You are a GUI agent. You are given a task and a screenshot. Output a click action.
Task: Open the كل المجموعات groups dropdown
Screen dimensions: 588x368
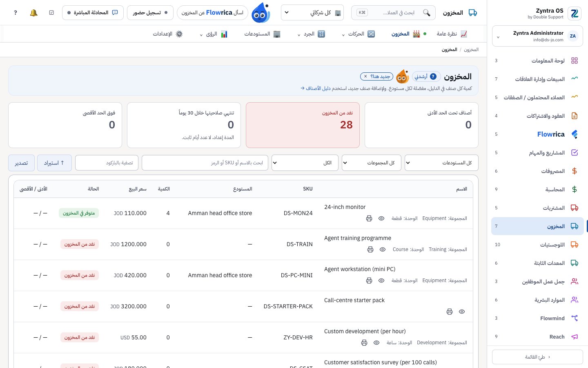point(372,163)
